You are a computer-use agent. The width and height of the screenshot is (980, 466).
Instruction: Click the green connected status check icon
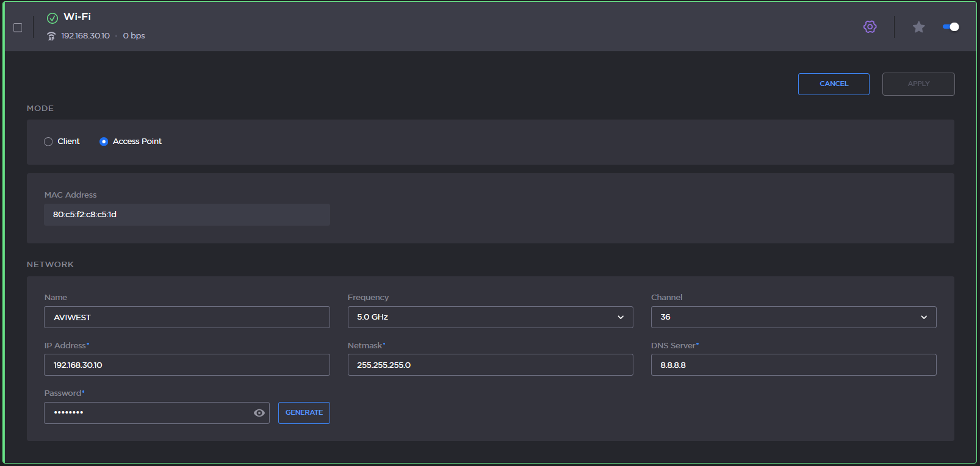(52, 18)
